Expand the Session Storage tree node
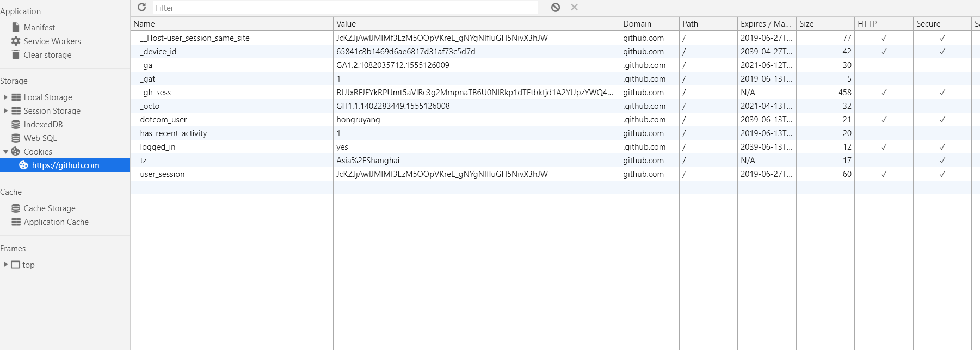 tap(5, 110)
